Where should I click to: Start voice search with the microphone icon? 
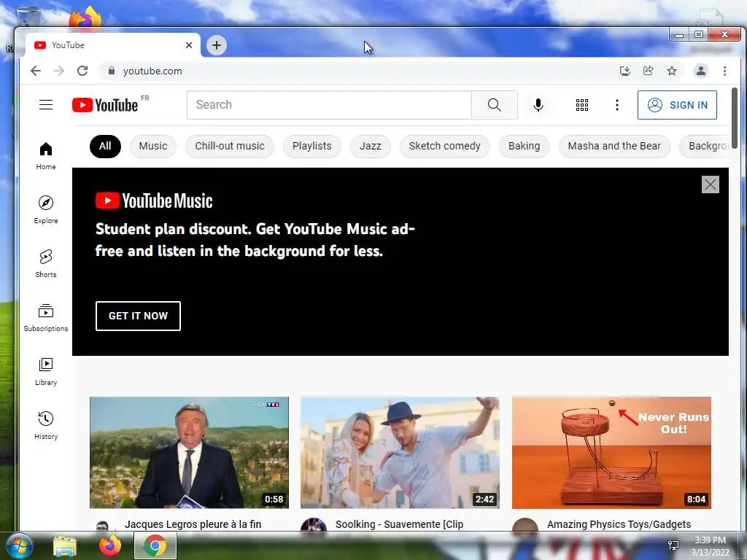tap(538, 105)
